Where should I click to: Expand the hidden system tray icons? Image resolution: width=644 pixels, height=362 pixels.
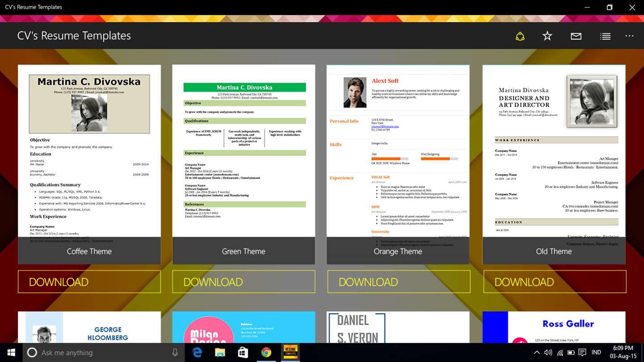[537, 353]
